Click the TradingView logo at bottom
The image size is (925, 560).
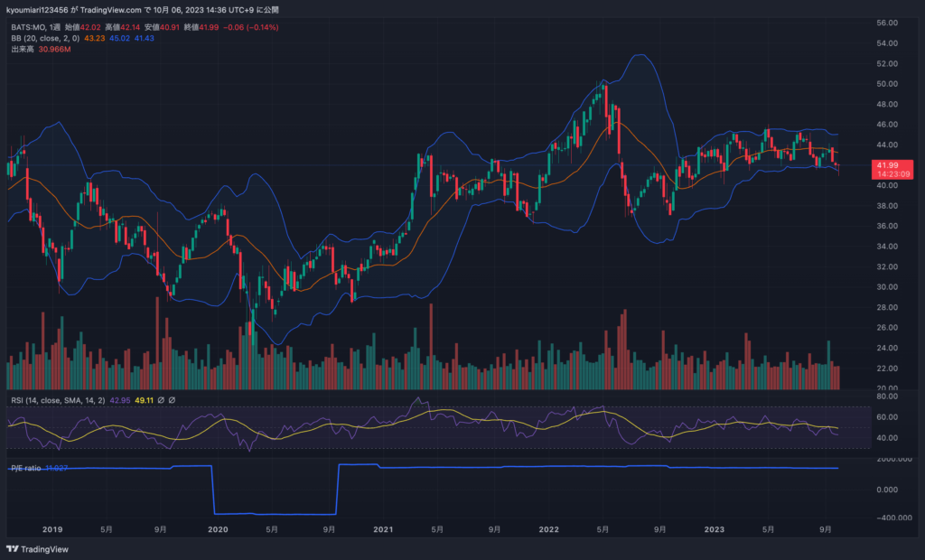coord(37,549)
